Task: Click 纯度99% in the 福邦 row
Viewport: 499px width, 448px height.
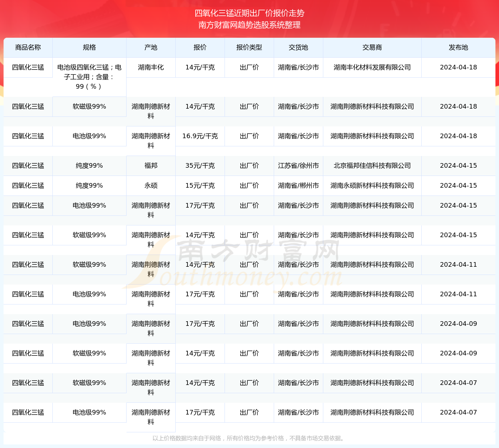Action: (89, 166)
